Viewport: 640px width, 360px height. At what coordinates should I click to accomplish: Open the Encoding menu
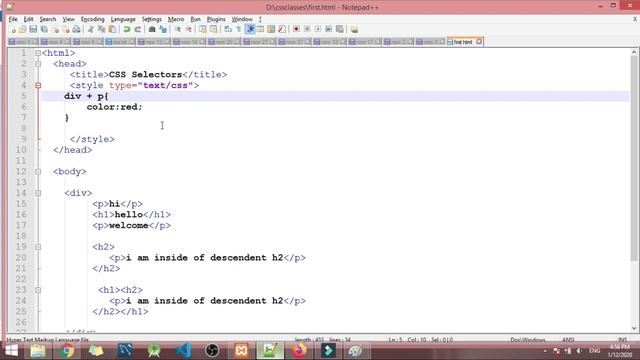[x=93, y=19]
